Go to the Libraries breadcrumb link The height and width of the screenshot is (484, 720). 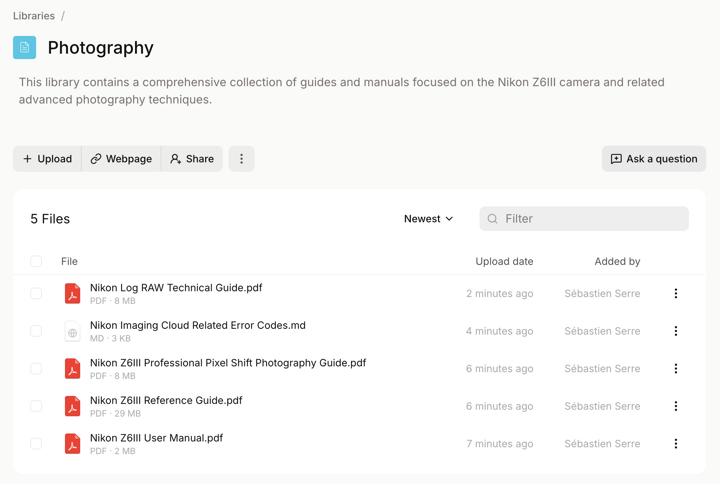[34, 16]
